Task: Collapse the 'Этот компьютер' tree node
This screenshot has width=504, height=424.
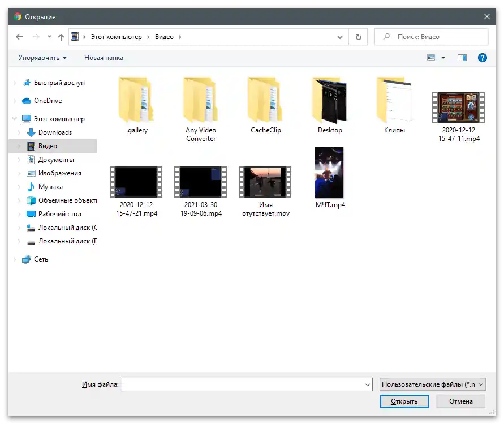Action: point(15,118)
